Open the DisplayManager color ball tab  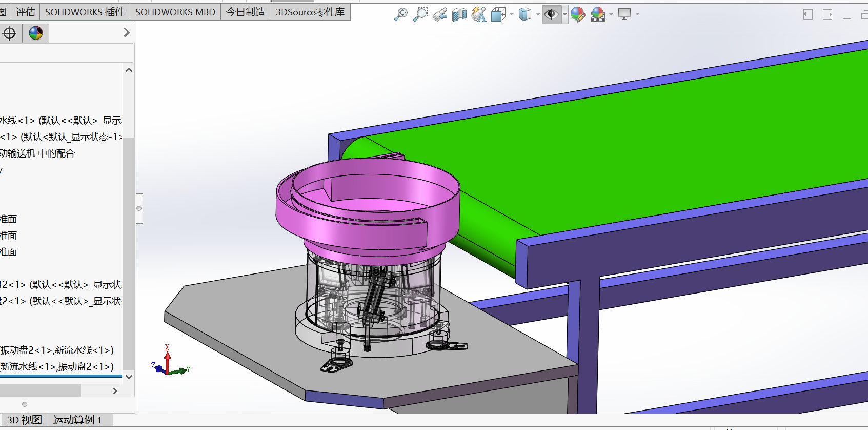click(35, 33)
